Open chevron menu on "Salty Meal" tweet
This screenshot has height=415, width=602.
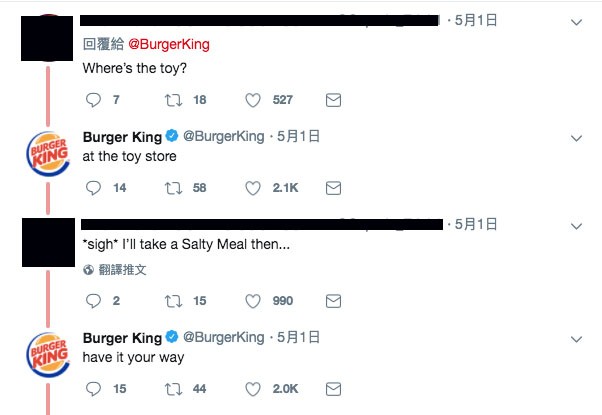576,224
